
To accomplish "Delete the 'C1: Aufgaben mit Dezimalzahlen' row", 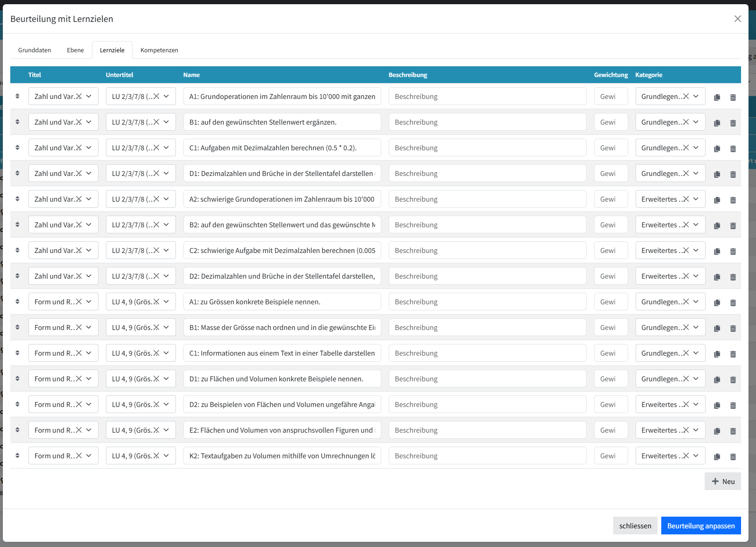I will [x=733, y=148].
